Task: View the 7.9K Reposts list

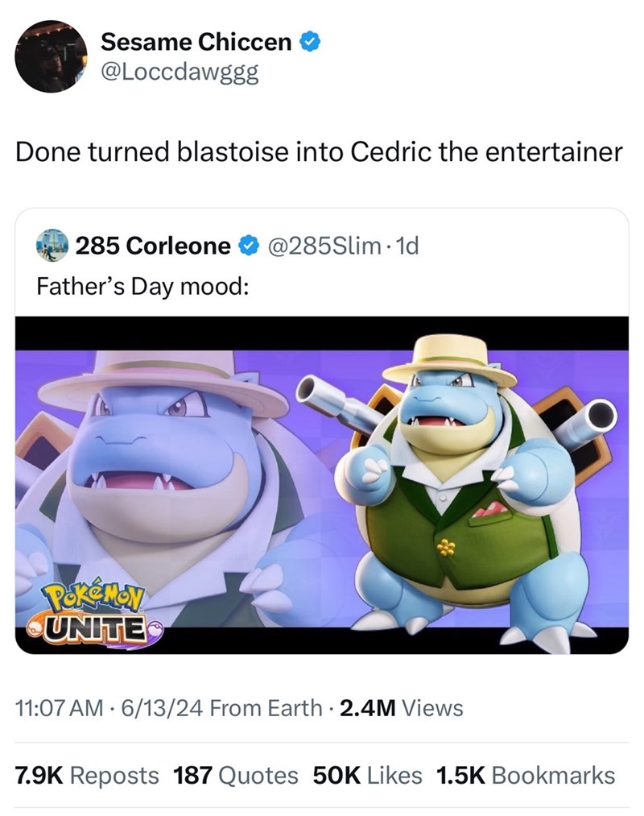Action: point(89,775)
